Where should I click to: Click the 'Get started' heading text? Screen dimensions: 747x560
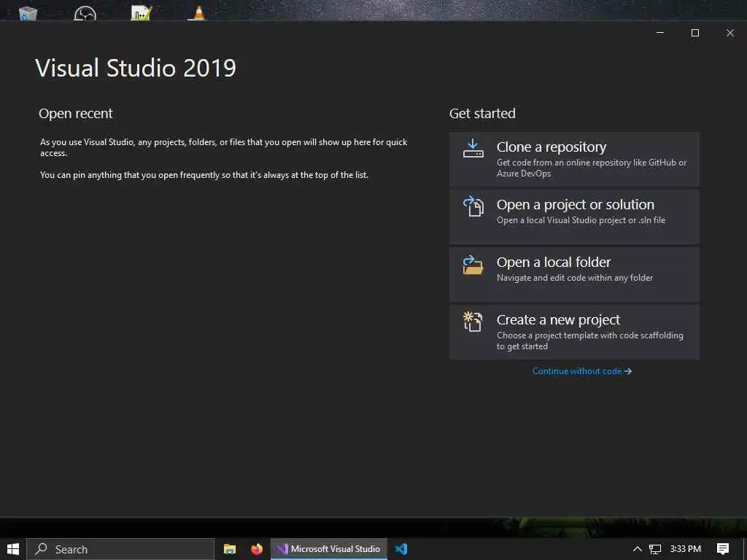click(482, 113)
